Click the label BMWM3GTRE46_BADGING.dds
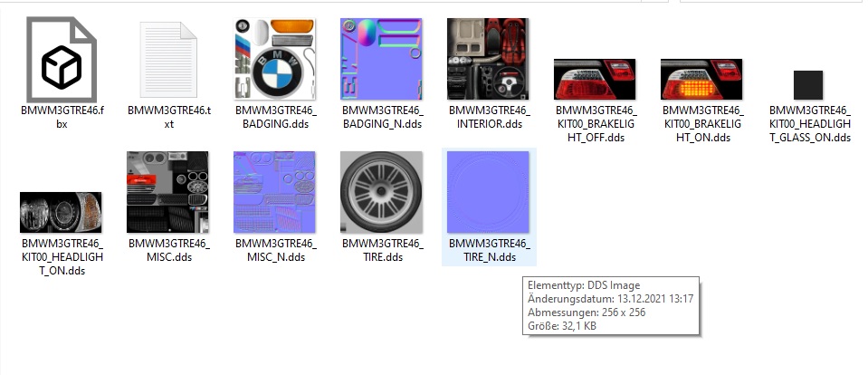This screenshot has width=868, height=375. click(275, 117)
